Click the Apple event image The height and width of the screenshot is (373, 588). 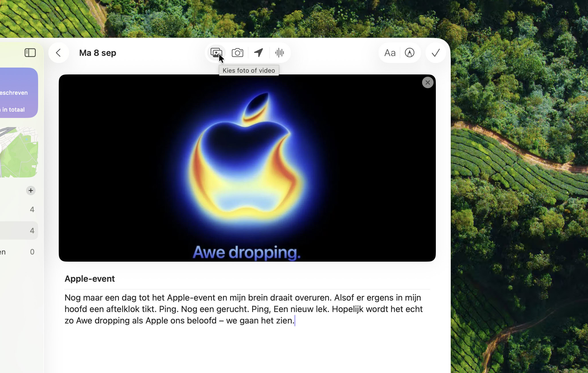tap(247, 168)
